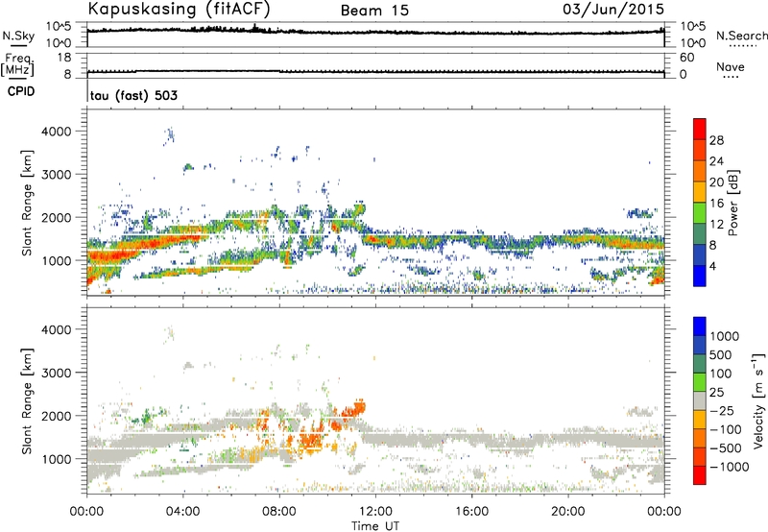Click the Kapuskasing (fitACF) plot title
The width and height of the screenshot is (768, 532).
(x=179, y=9)
